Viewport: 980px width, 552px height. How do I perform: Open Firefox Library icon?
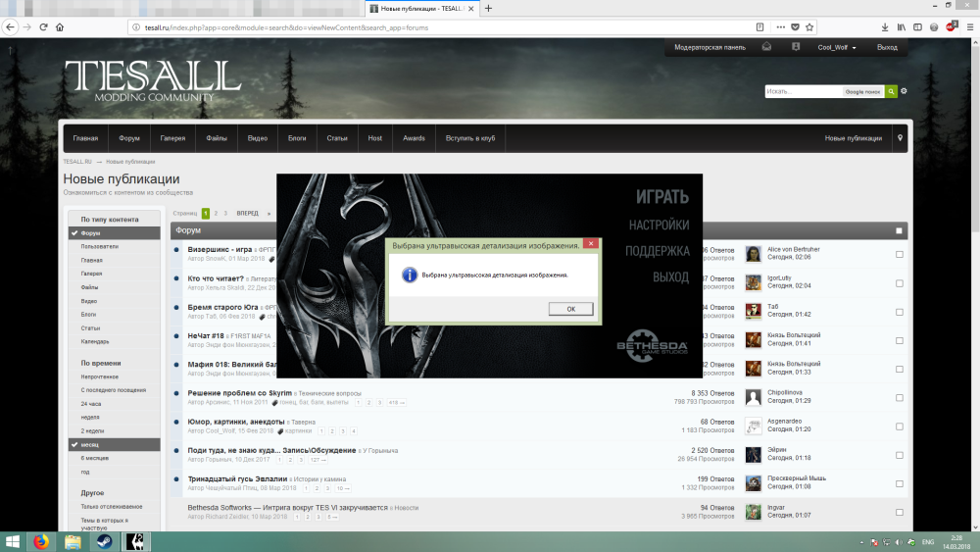[902, 27]
